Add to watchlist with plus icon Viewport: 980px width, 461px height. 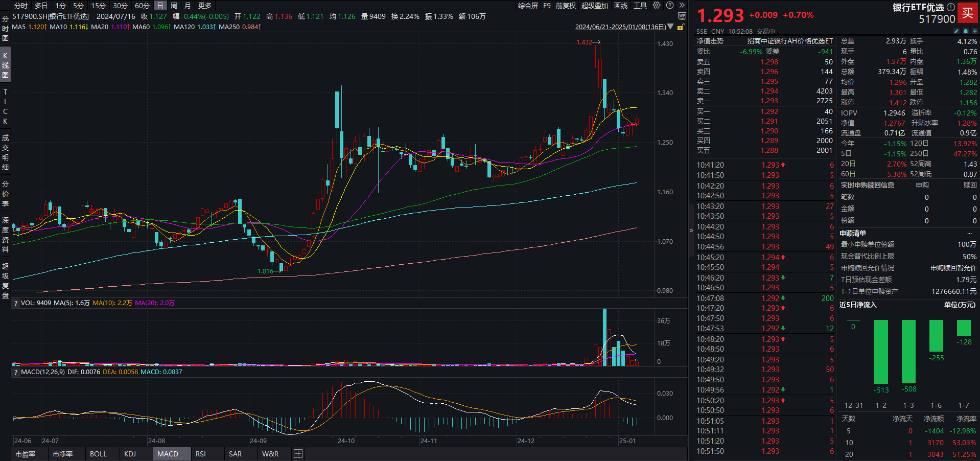[x=974, y=31]
